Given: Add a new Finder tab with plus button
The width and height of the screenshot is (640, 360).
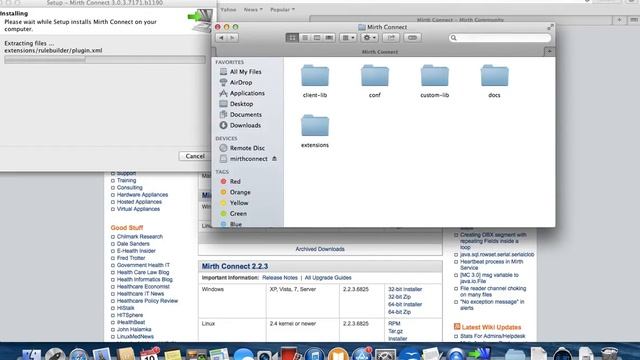Looking at the screenshot, I should tap(549, 52).
